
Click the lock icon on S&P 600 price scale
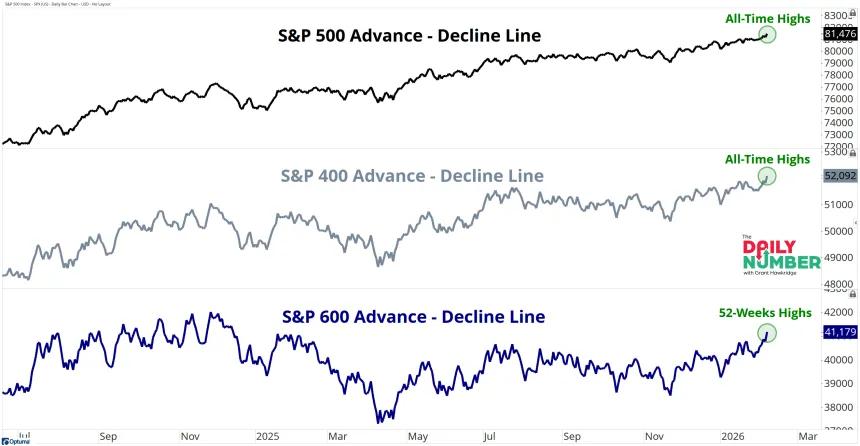[x=853, y=294]
